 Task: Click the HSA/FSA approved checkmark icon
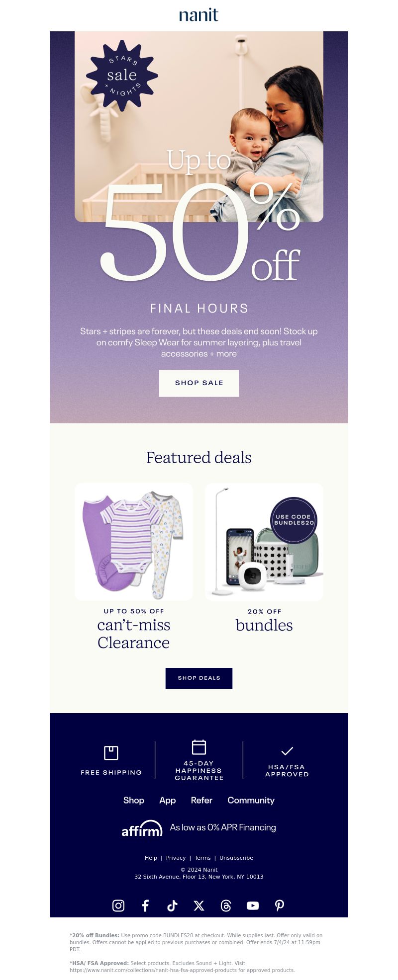pyautogui.click(x=287, y=750)
